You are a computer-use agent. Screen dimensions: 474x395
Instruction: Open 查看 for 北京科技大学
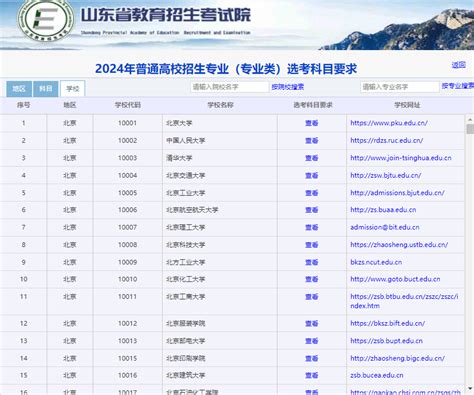pos(312,245)
